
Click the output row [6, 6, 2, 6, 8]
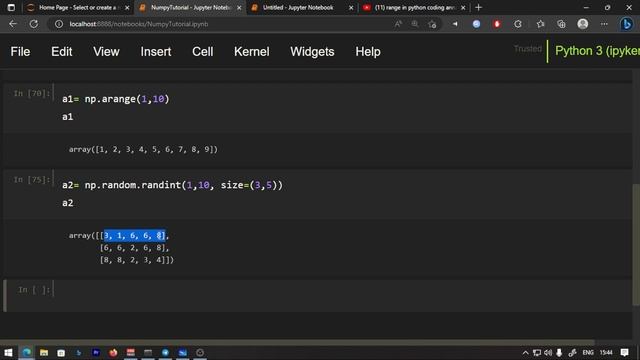[x=134, y=248]
